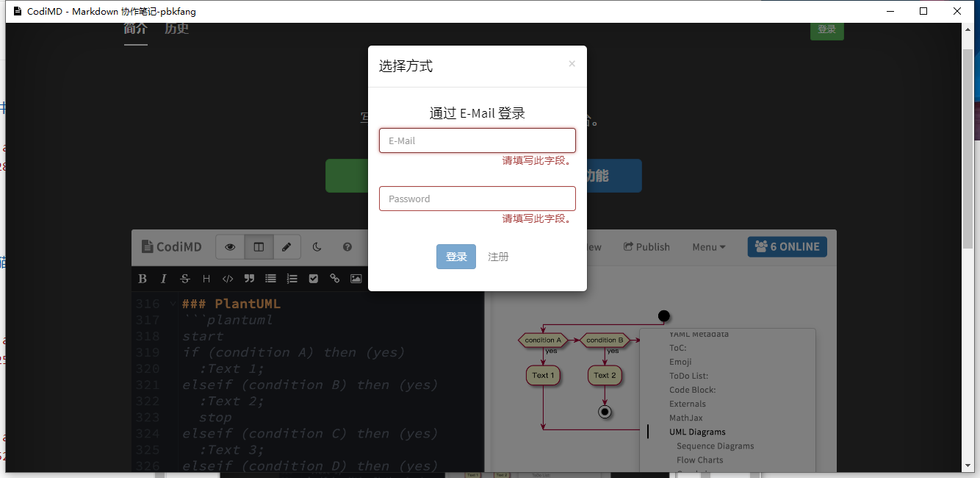Apply italic formatting in editor toolbar
Image resolution: width=980 pixels, height=478 pixels.
point(164,279)
